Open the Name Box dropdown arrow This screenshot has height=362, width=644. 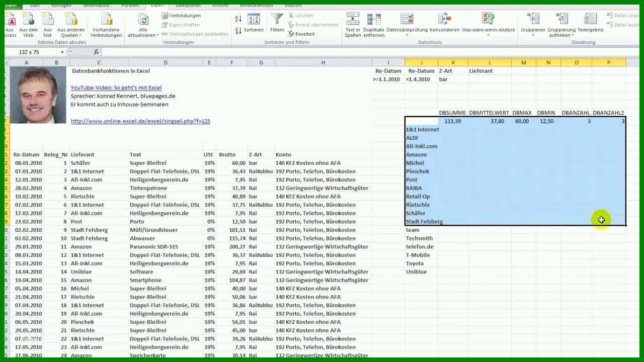pyautogui.click(x=62, y=52)
